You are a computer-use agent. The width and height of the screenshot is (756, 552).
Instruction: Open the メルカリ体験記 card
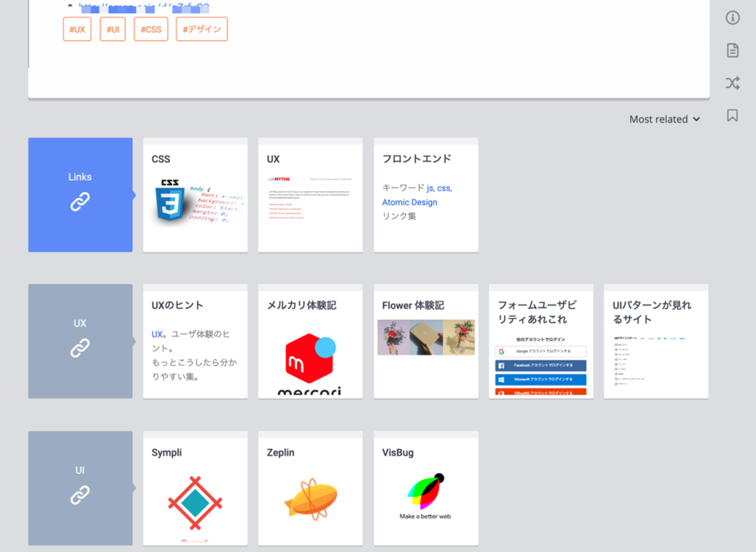(310, 341)
